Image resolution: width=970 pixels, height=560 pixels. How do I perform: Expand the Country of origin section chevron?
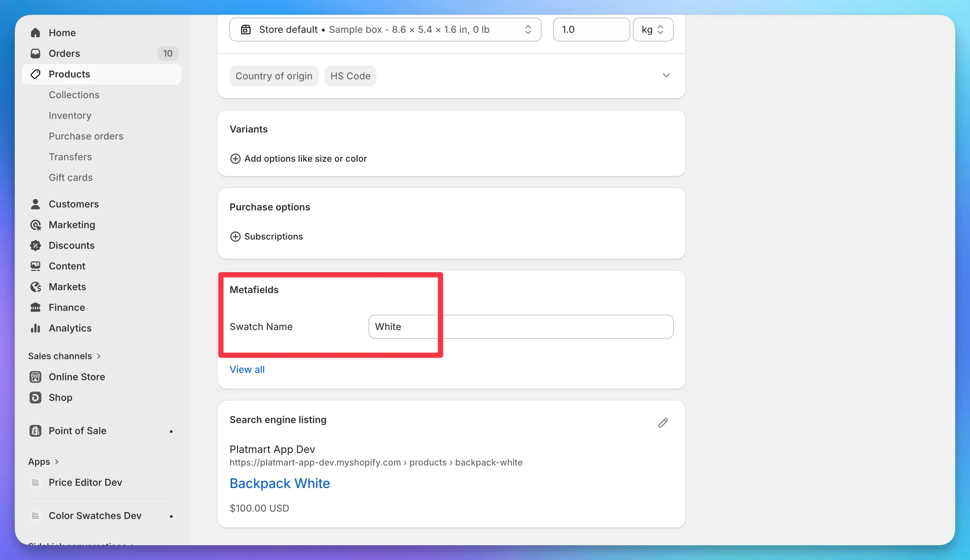(x=666, y=75)
